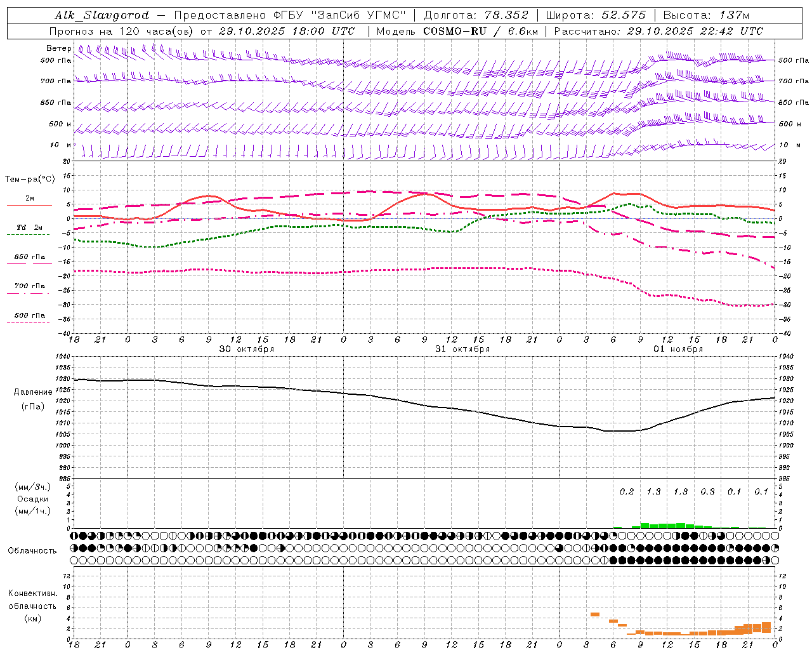Viewport: 812px width, 650px height.
Task: Select the ФГБУ "ЗапСиб УГМС" provider text
Action: pos(341,15)
